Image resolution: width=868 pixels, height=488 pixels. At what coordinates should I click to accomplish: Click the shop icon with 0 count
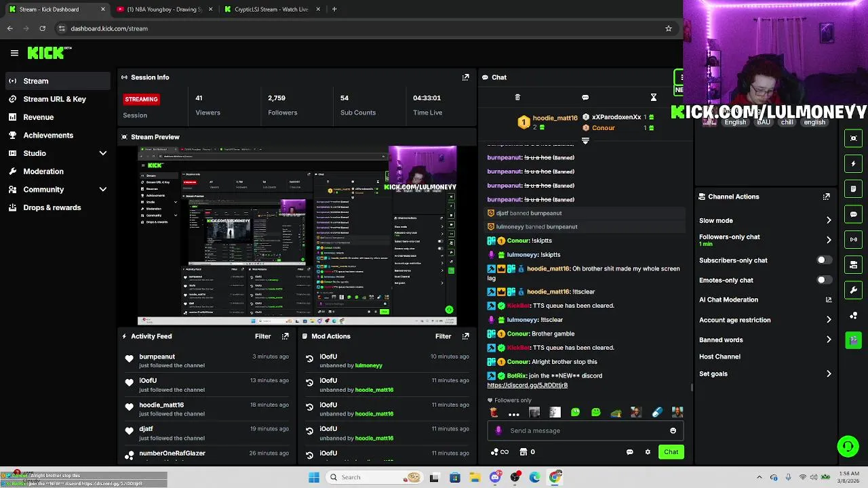(x=527, y=452)
